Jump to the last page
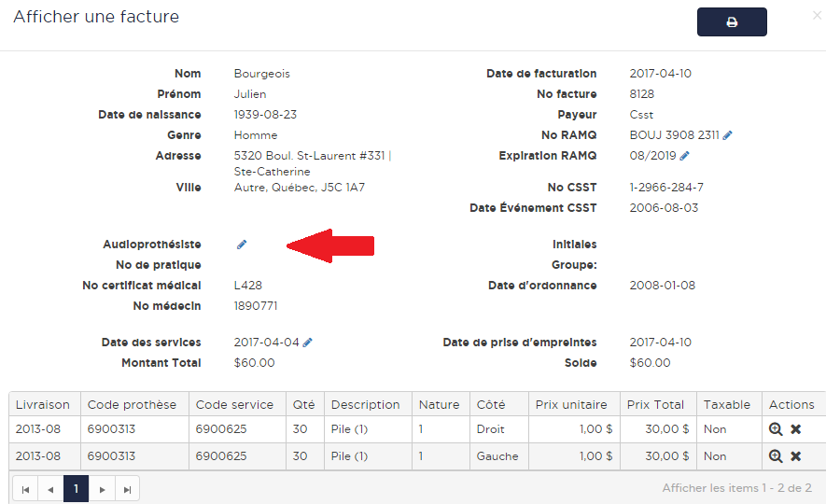 (x=127, y=489)
